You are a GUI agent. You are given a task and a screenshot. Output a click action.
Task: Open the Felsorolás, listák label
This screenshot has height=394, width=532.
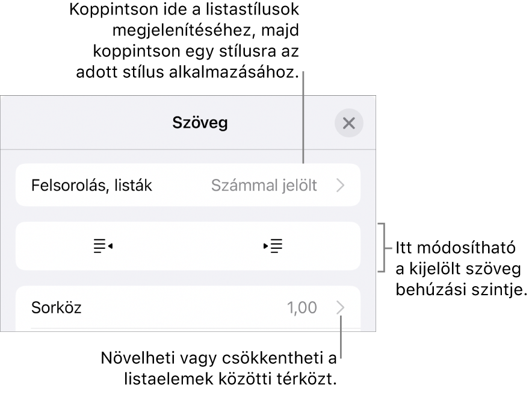coord(91,186)
